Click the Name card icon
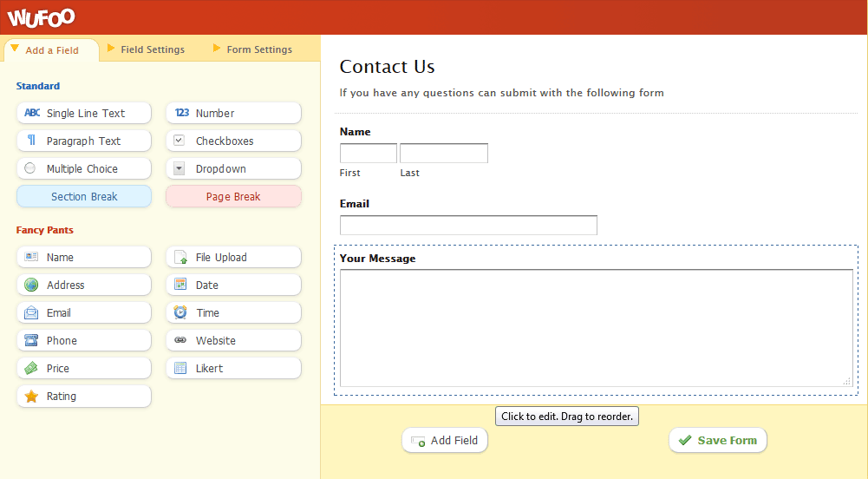The image size is (868, 479). (x=31, y=256)
